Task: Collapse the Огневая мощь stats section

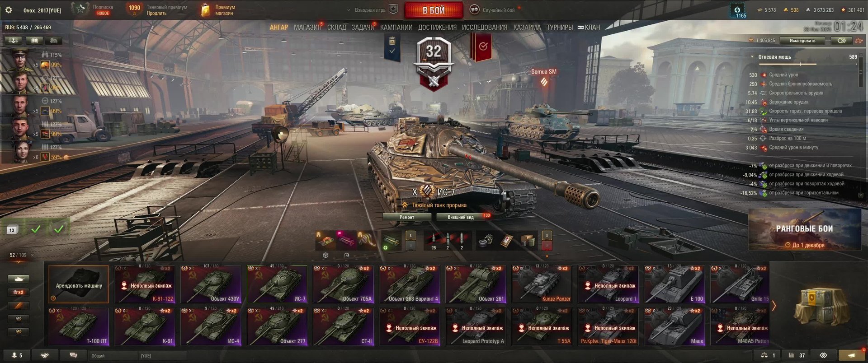Action: 774,57
